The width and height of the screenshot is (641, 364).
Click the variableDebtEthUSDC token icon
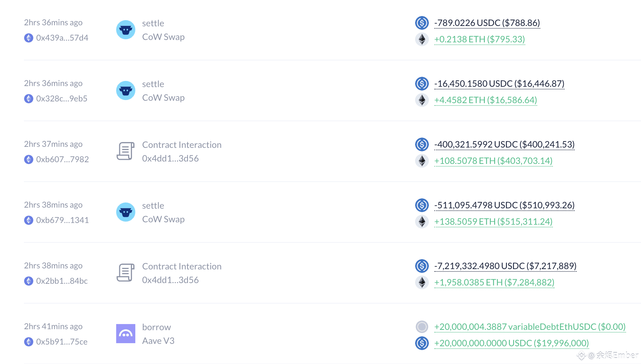422,327
